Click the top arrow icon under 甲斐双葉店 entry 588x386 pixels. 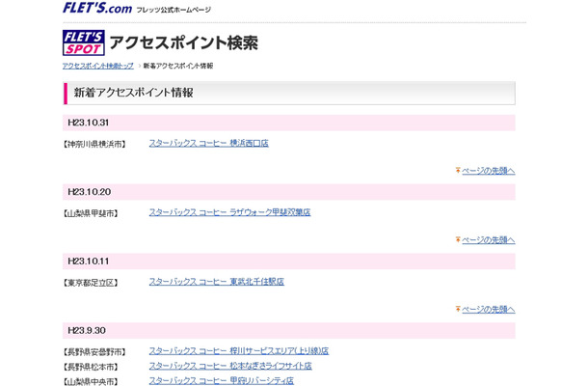click(458, 239)
